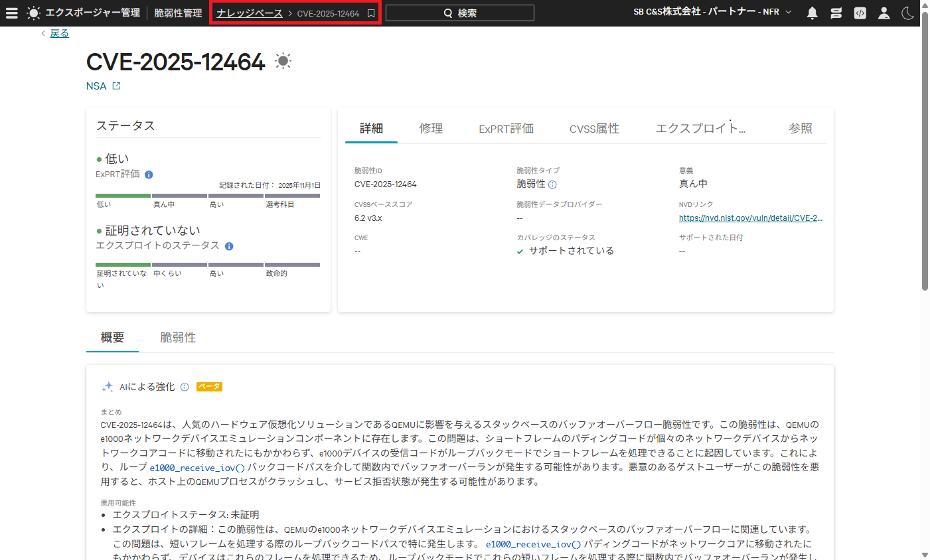Open the developer code icon
Screen dimensions: 930x560
tap(860, 13)
